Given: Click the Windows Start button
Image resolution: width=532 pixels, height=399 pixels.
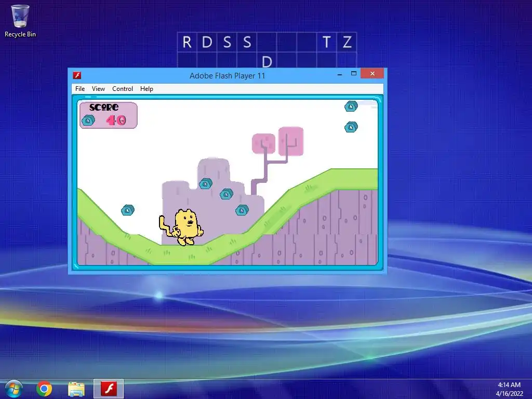Looking at the screenshot, I should [14, 389].
